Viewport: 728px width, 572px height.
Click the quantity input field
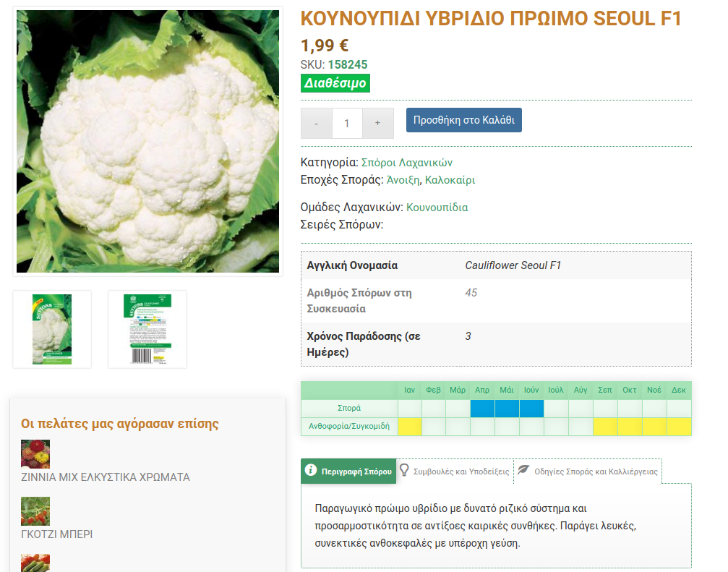point(347,124)
